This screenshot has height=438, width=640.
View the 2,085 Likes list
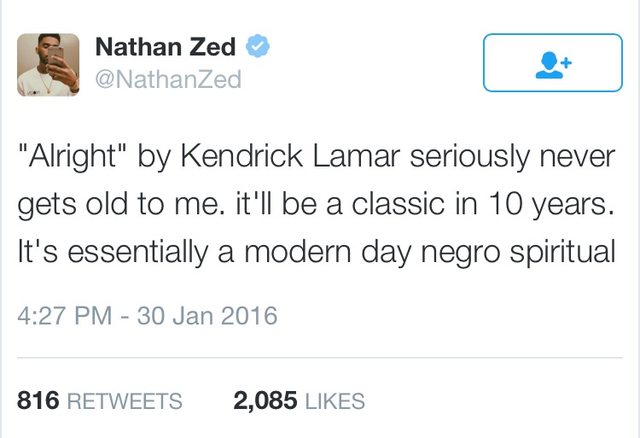click(298, 402)
